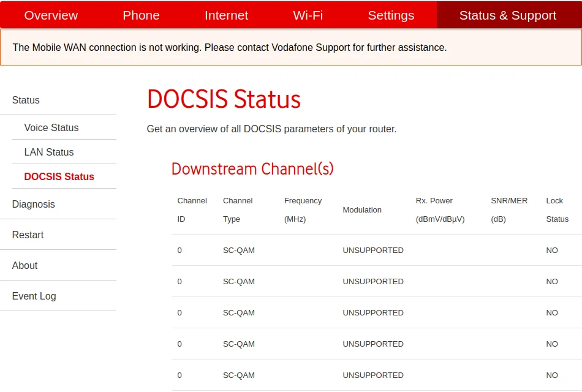
Task: Switch to the Phone tab
Action: (x=141, y=15)
